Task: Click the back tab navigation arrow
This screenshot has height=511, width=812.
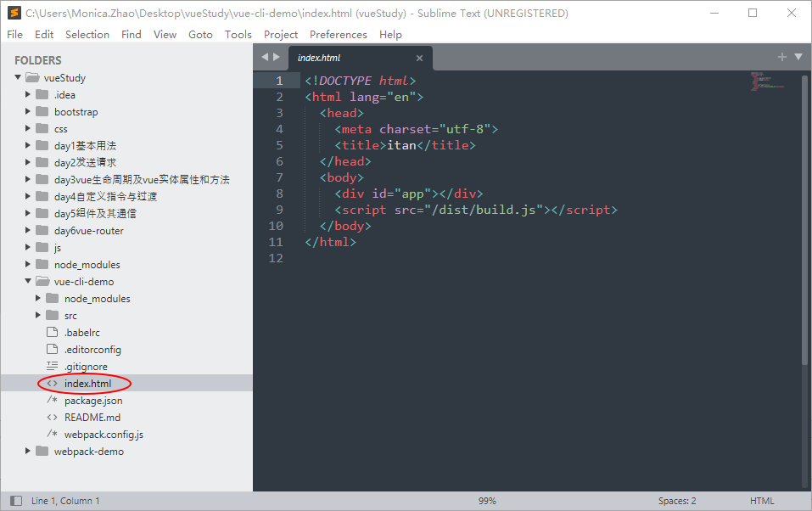Action: pos(265,57)
